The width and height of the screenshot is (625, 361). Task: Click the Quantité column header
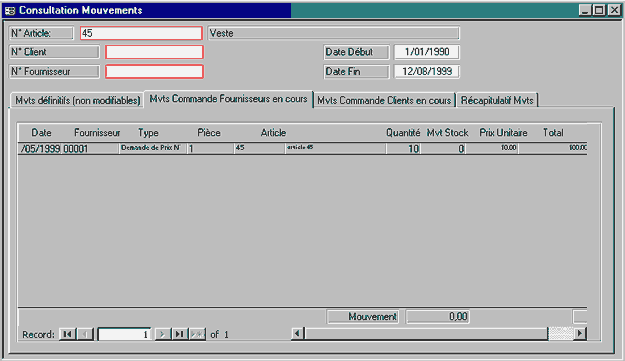point(403,133)
